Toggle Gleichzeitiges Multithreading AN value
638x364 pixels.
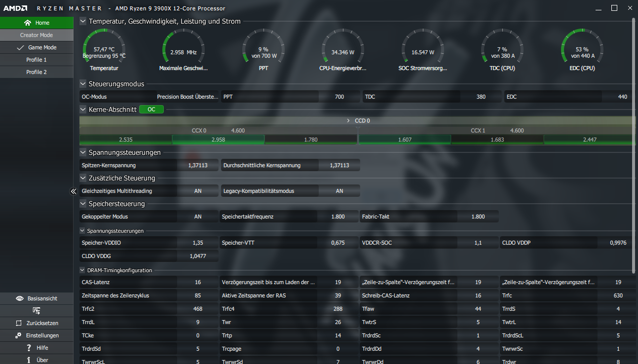(x=198, y=191)
